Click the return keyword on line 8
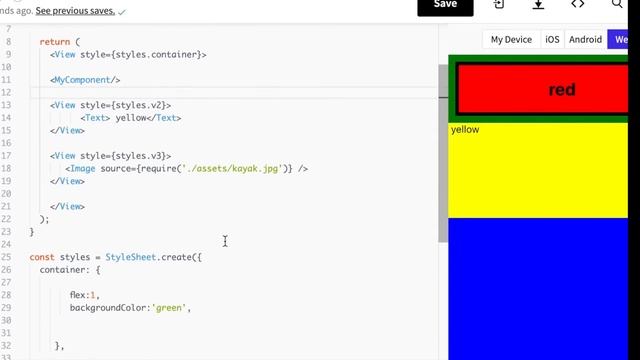Screen dimensions: 640x360 (55, 42)
